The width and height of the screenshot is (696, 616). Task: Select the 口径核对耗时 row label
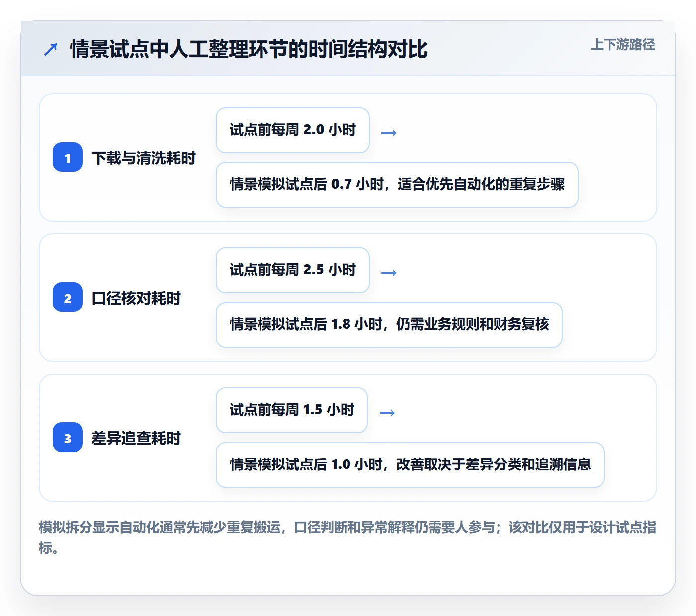pos(136,298)
